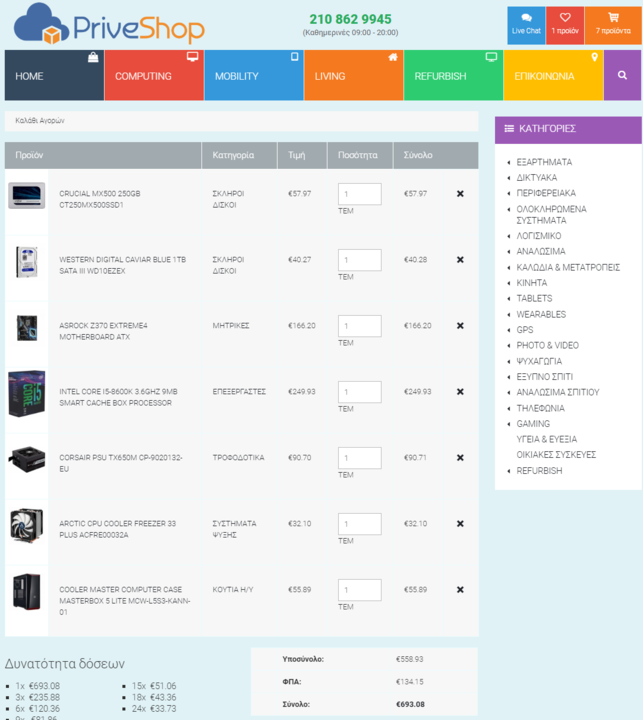Open the WEARABLES category
Viewport: 643px width, 720px height.
[x=541, y=314]
